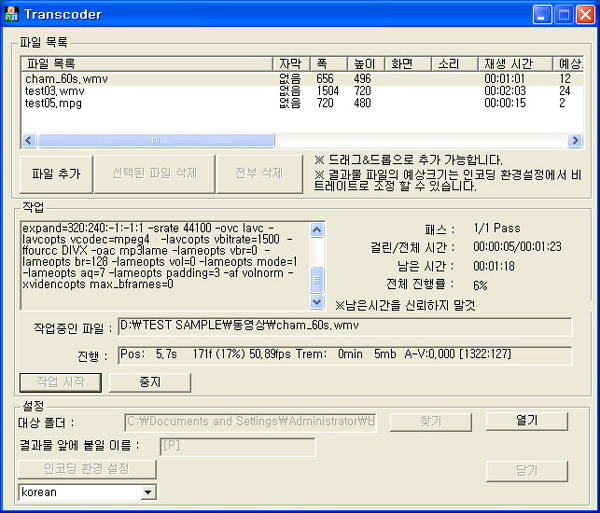Click the 작업 시작 button
Image resolution: width=600 pixels, height=513 pixels.
tap(60, 382)
